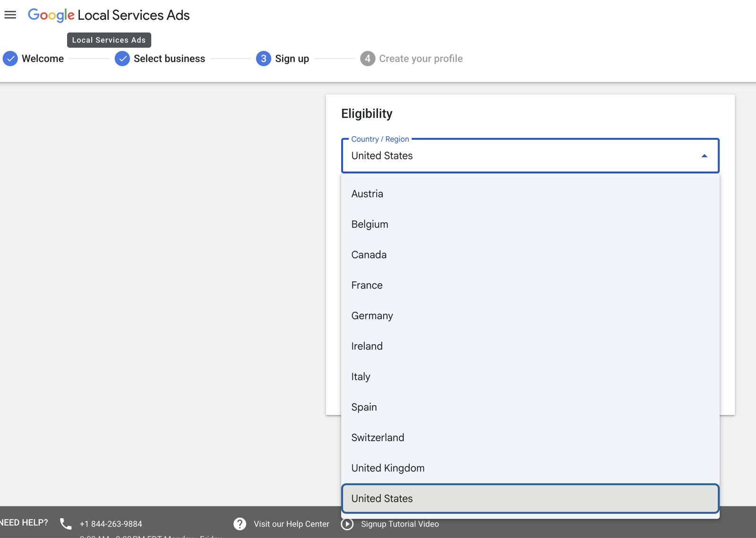Pick Germany from the region options

click(530, 316)
